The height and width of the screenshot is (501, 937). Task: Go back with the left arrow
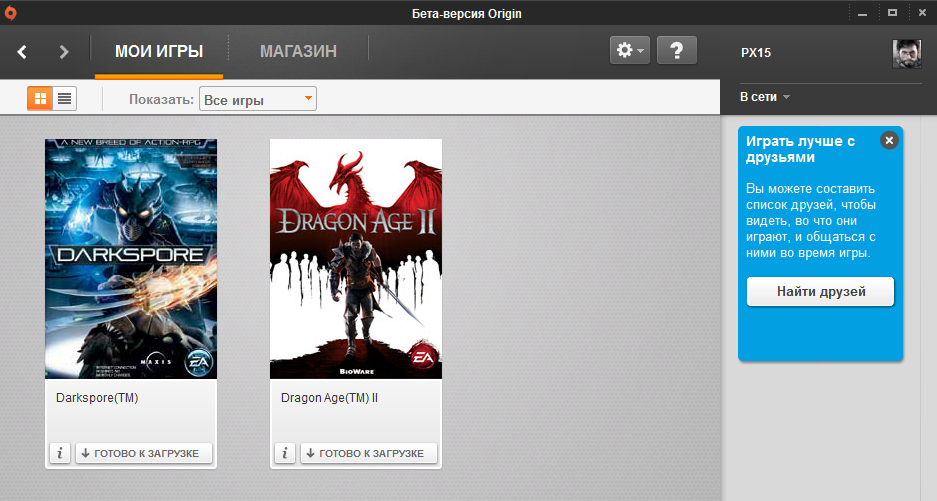[x=22, y=52]
